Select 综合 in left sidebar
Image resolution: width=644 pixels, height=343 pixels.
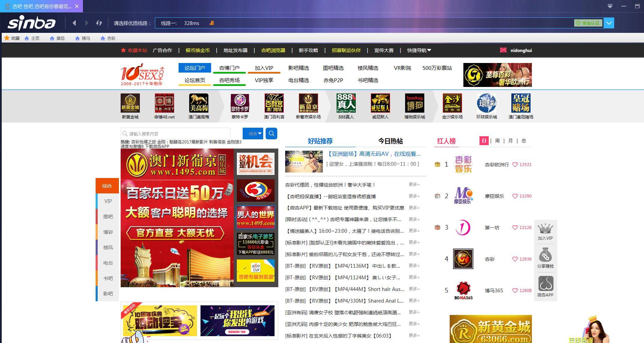pyautogui.click(x=107, y=186)
